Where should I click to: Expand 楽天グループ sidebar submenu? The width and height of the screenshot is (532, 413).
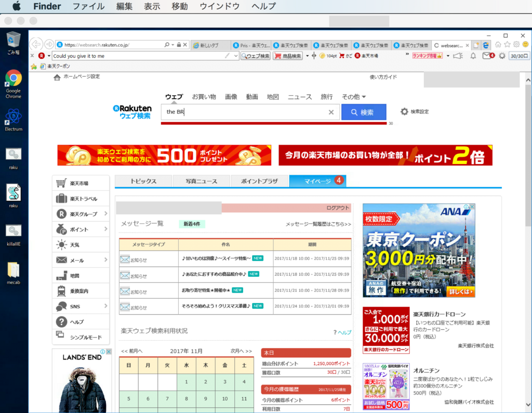coord(105,214)
